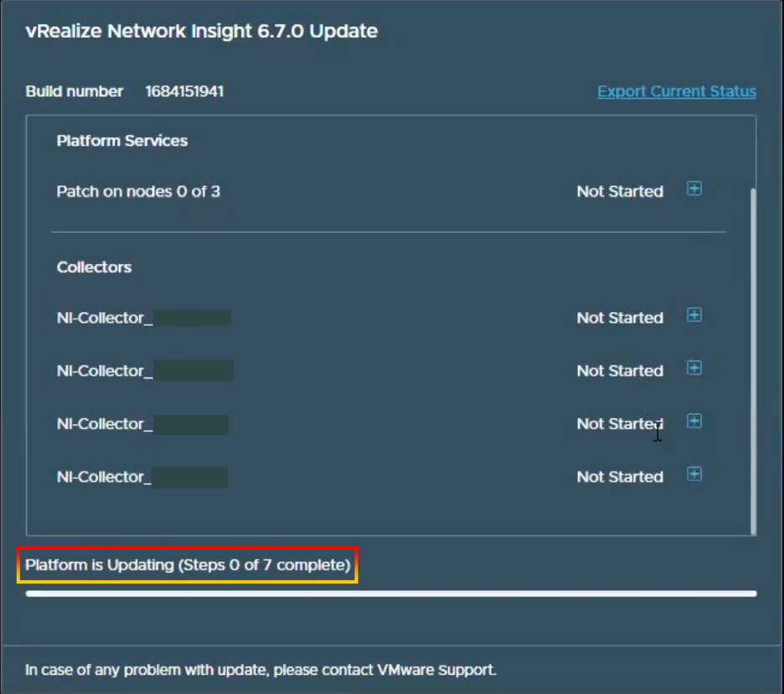The height and width of the screenshot is (694, 784).
Task: Expand the second NI-Collector row details
Action: (x=694, y=368)
